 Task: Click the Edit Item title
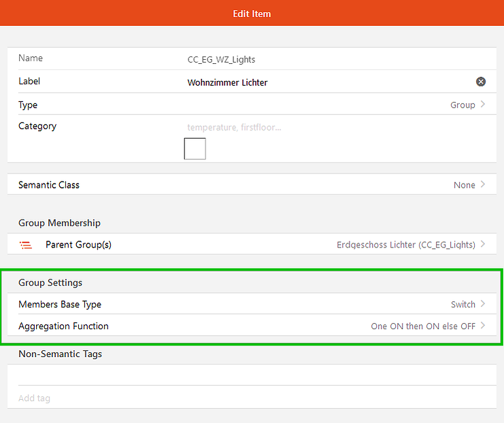[252, 14]
